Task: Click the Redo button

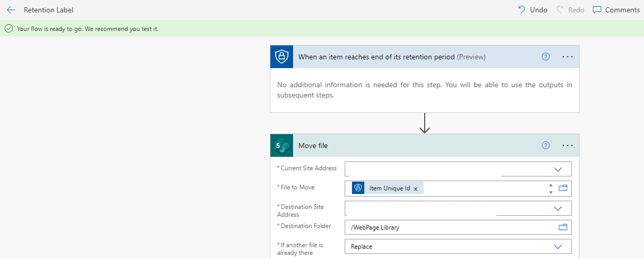Action: [570, 10]
